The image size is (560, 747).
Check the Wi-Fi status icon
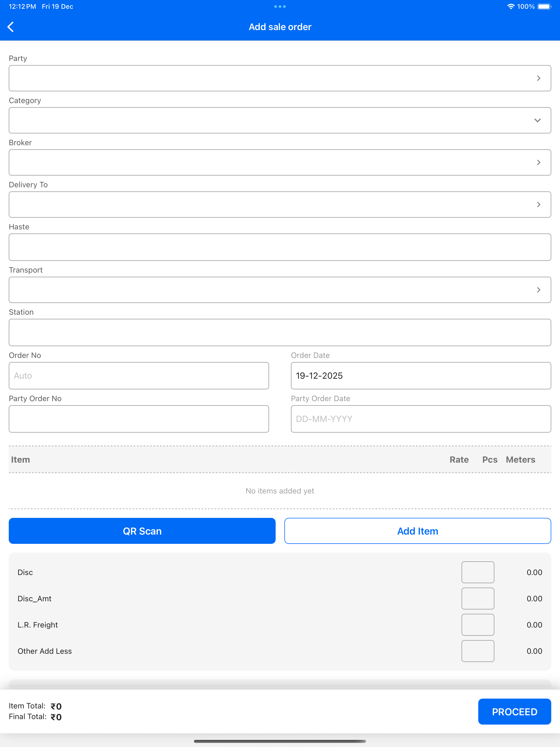coord(511,6)
